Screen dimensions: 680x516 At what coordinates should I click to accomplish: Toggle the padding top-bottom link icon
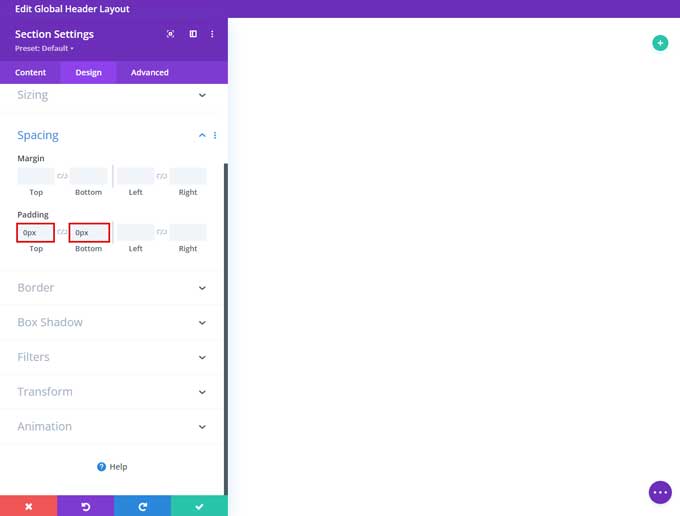pos(62,232)
